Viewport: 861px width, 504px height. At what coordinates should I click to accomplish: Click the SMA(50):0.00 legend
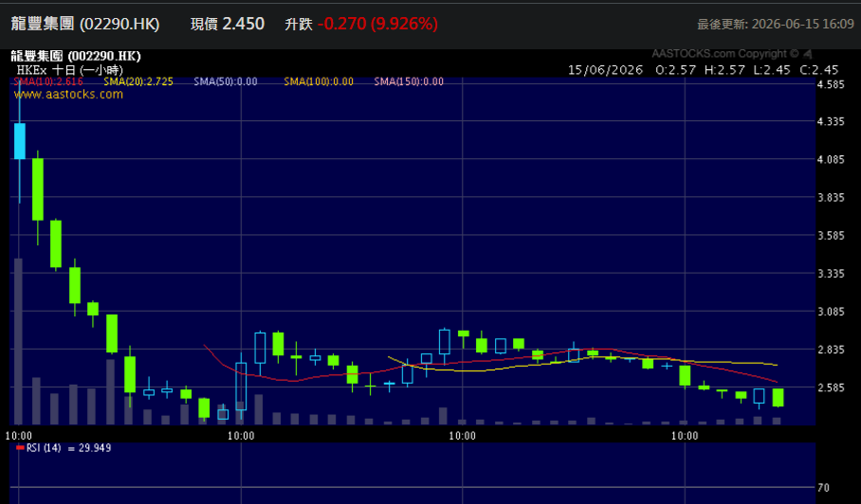(x=226, y=81)
